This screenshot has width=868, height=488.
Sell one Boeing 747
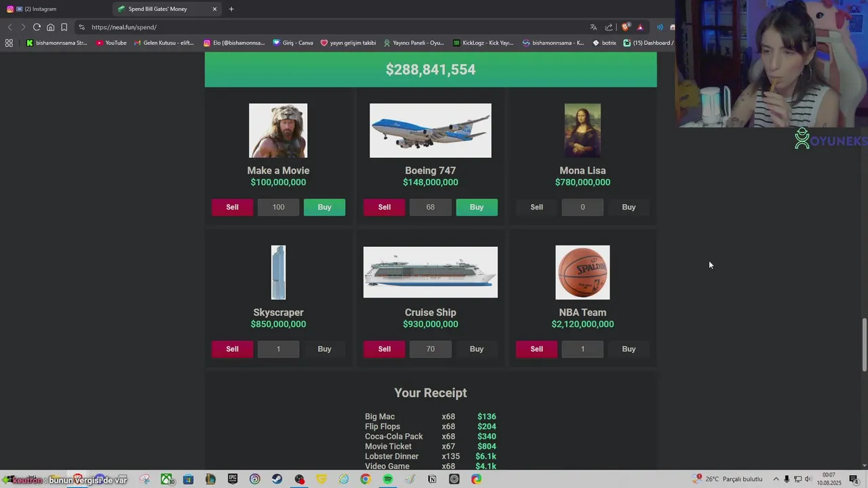(x=384, y=207)
